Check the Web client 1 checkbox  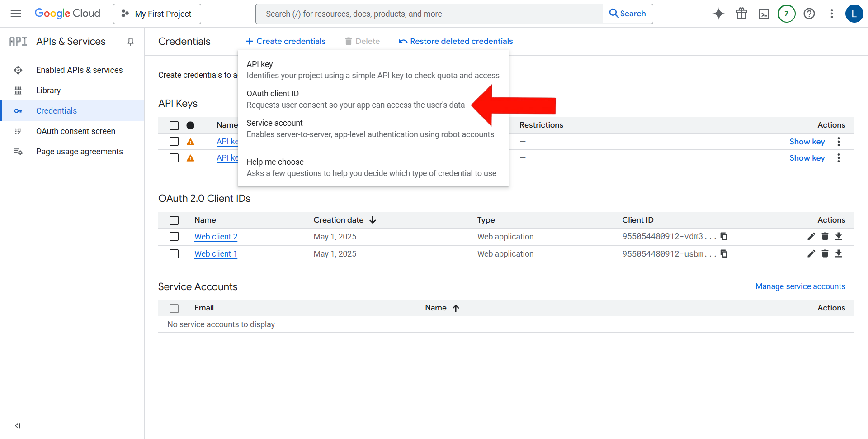(174, 253)
